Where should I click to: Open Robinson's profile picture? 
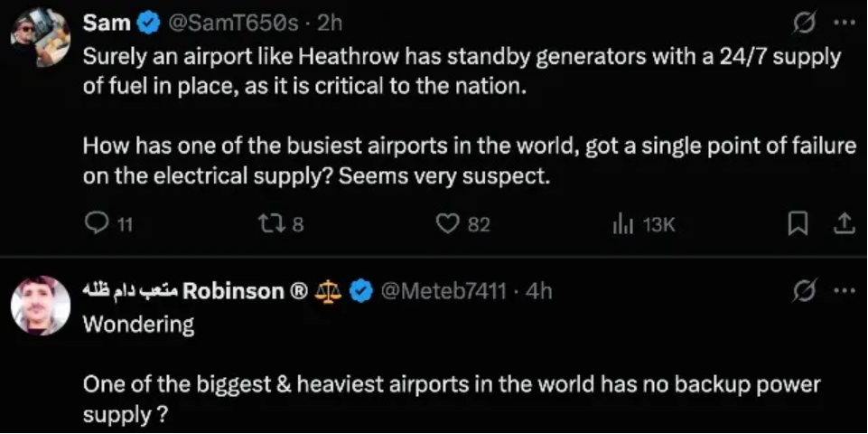(x=41, y=306)
